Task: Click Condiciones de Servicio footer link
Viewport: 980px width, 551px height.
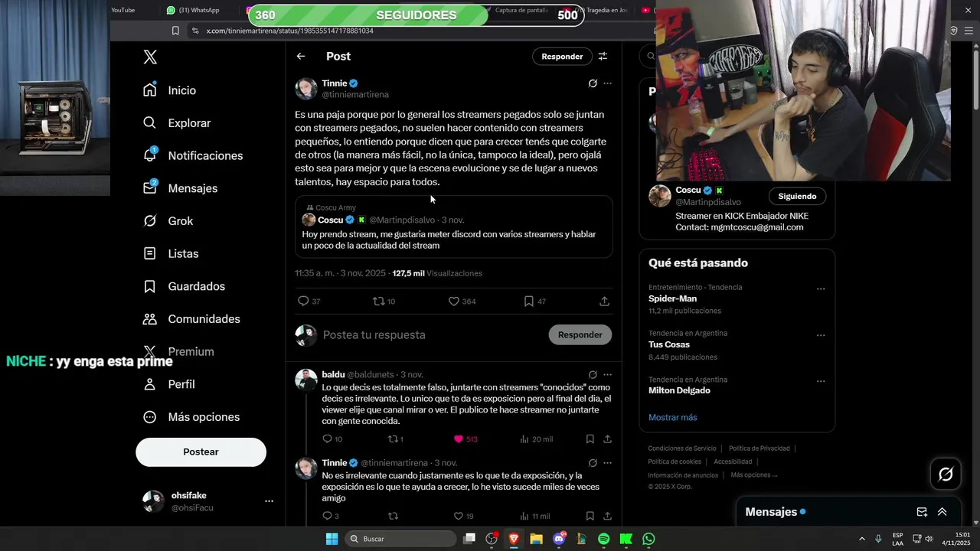Action: tap(682, 448)
